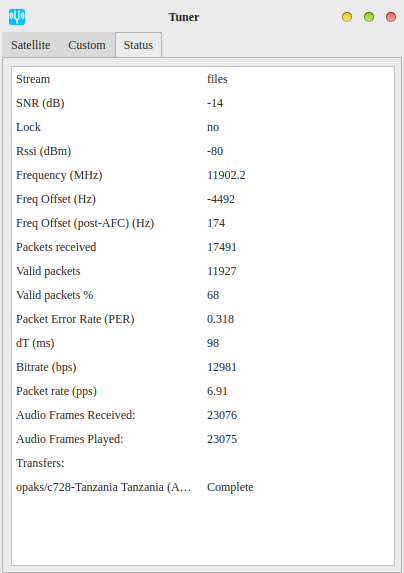Click the Audio Frames Played row
Image resolution: width=404 pixels, height=573 pixels.
click(203, 439)
